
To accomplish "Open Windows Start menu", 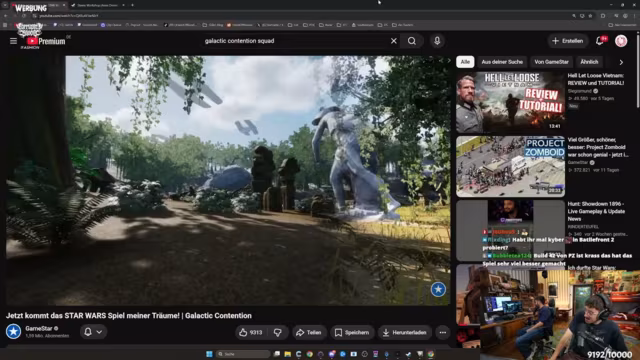I will click(209, 354).
